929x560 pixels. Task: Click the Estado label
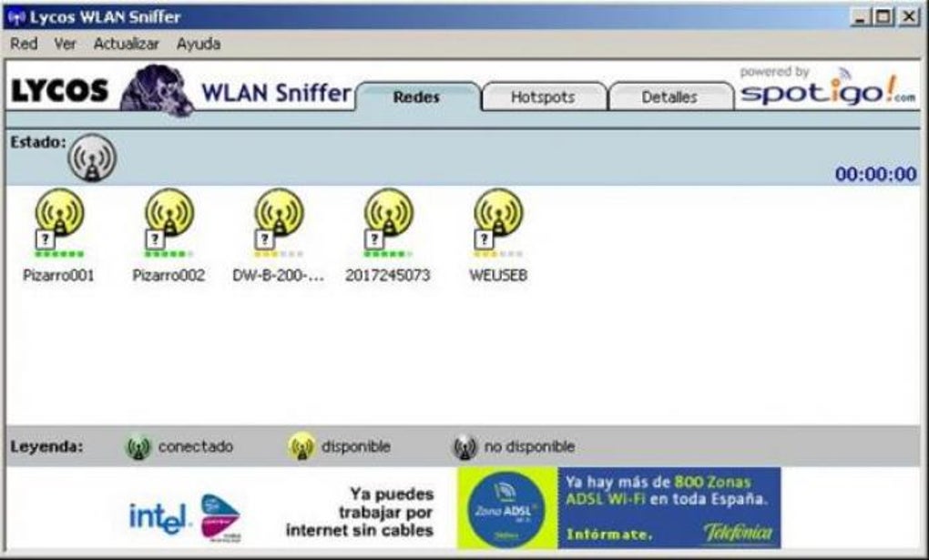coord(38,142)
